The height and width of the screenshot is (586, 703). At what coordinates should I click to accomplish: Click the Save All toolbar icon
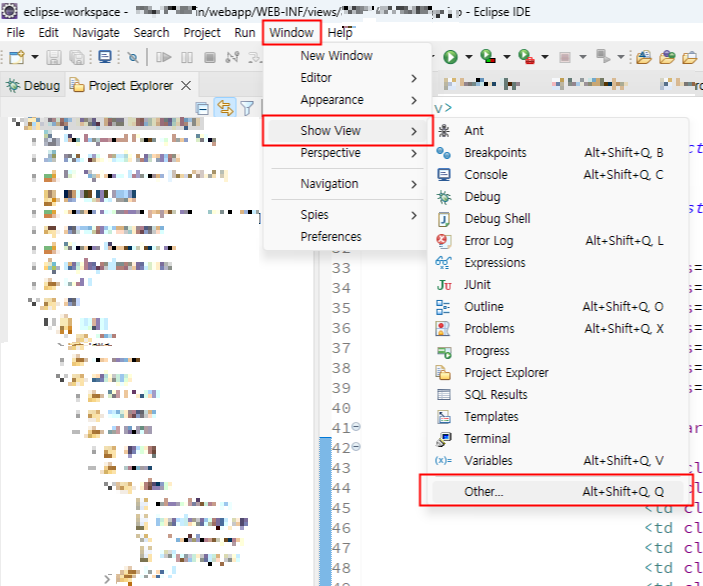tap(77, 57)
